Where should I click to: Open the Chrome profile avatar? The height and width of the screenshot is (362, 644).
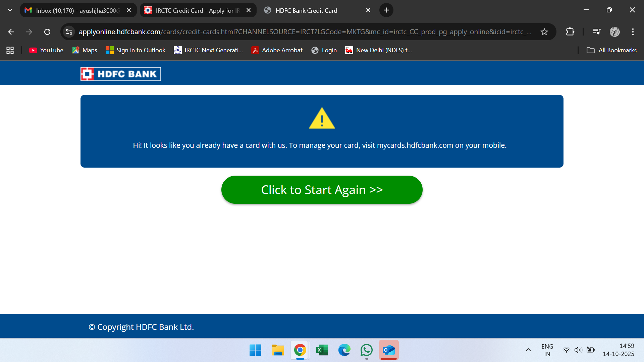614,32
